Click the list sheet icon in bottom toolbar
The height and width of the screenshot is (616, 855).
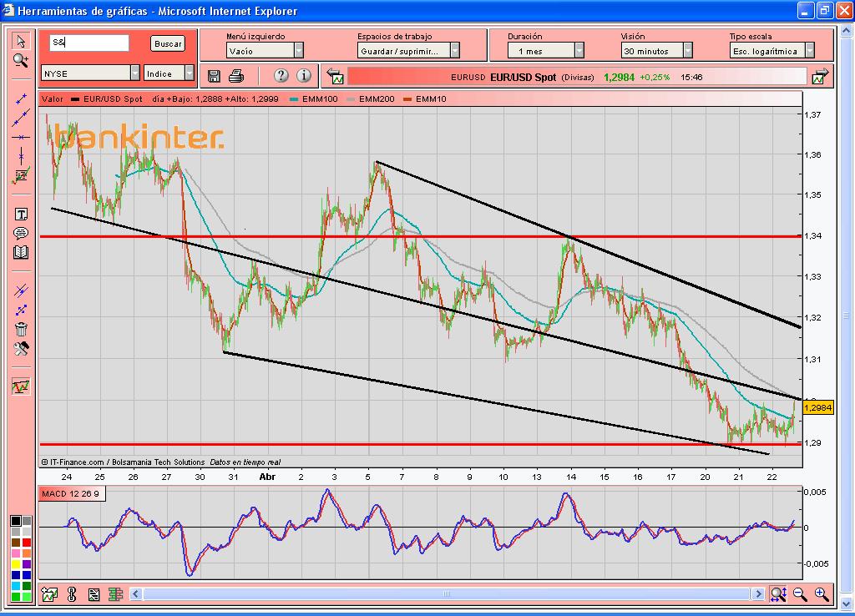pyautogui.click(x=94, y=594)
